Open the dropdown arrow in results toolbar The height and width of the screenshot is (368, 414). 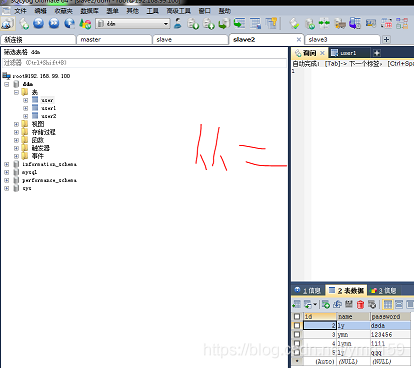[x=315, y=304]
